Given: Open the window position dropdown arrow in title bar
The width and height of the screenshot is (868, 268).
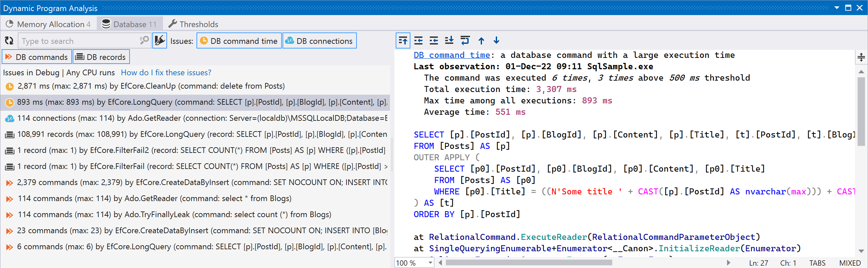Looking at the screenshot, I should click(x=837, y=8).
